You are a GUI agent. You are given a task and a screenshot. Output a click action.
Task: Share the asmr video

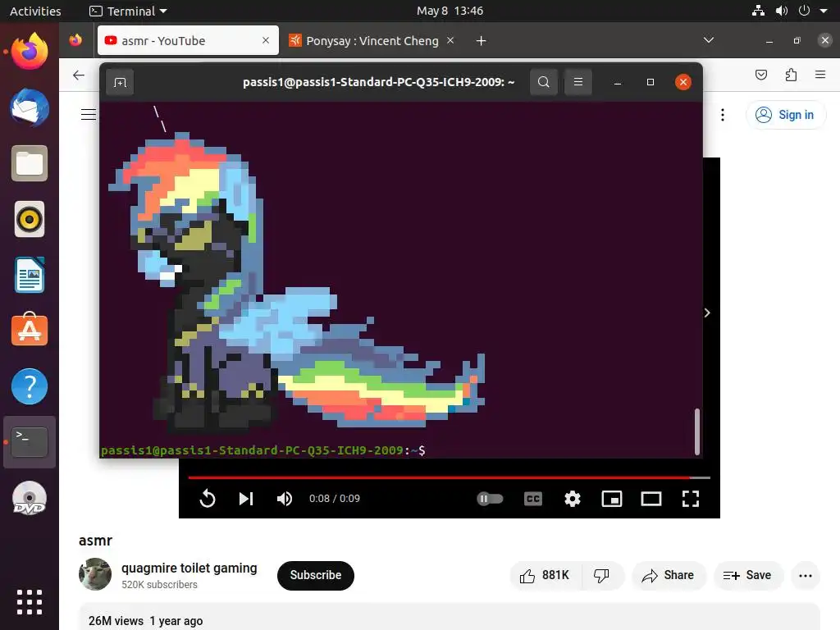point(668,575)
